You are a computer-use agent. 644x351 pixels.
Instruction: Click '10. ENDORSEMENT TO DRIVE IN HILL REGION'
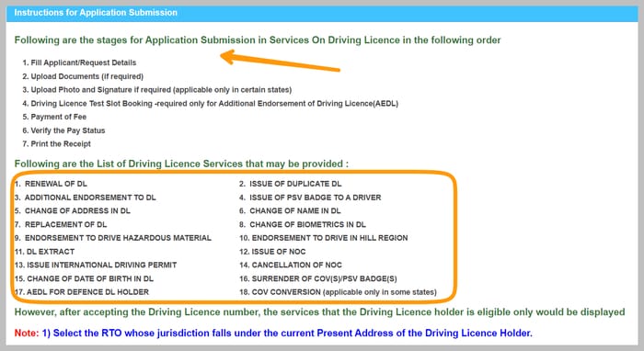(x=323, y=238)
